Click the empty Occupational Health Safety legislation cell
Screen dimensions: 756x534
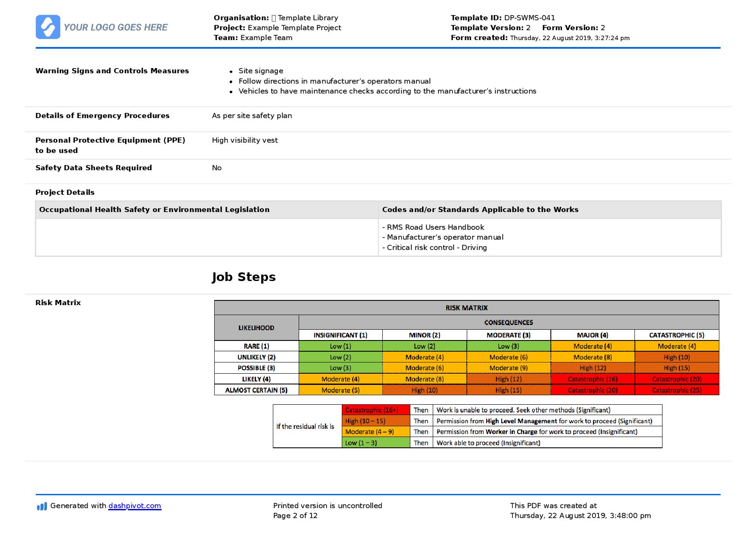pos(207,237)
